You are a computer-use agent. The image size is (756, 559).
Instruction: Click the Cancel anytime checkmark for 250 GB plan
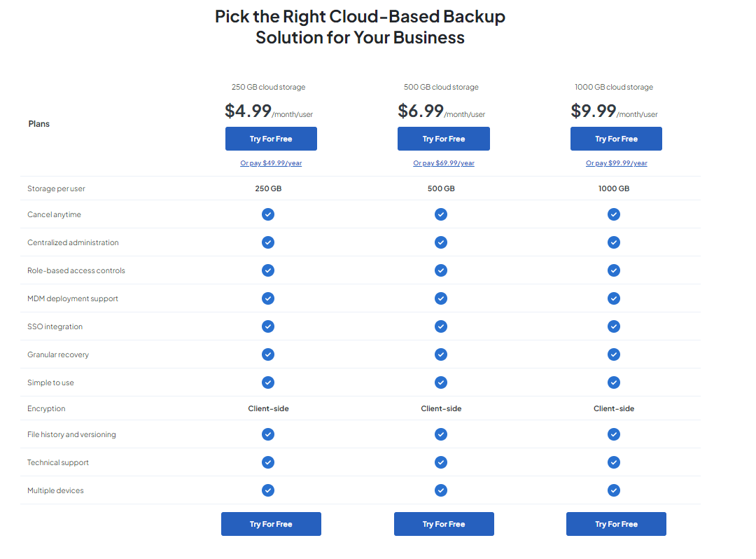pyautogui.click(x=268, y=214)
